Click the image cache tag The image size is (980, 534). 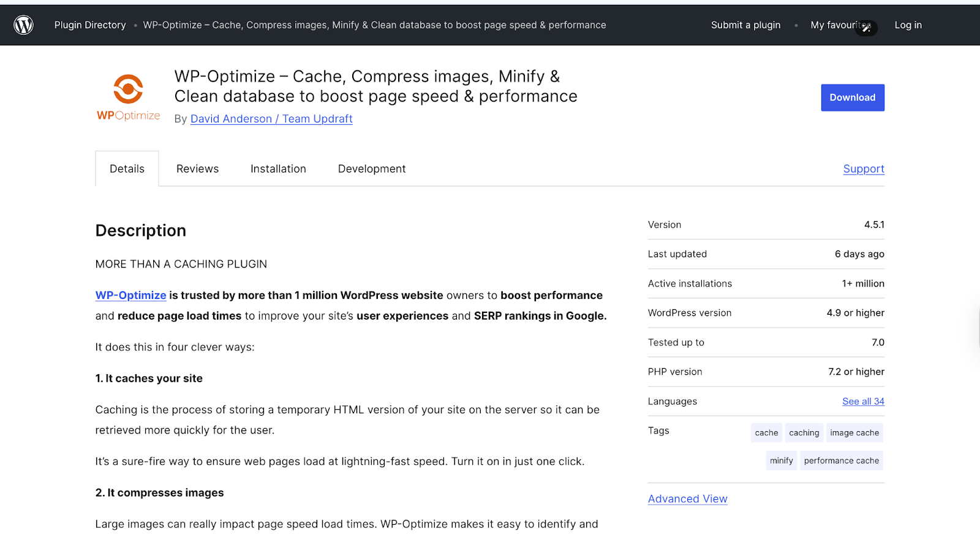854,432
